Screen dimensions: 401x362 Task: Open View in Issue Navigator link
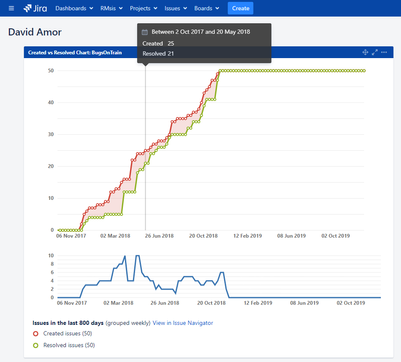pos(183,323)
